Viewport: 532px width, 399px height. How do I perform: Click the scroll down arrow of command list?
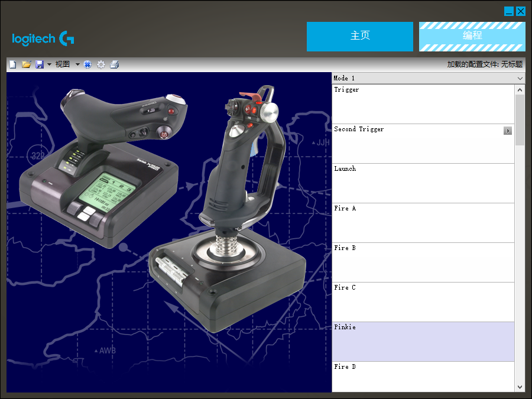point(520,387)
